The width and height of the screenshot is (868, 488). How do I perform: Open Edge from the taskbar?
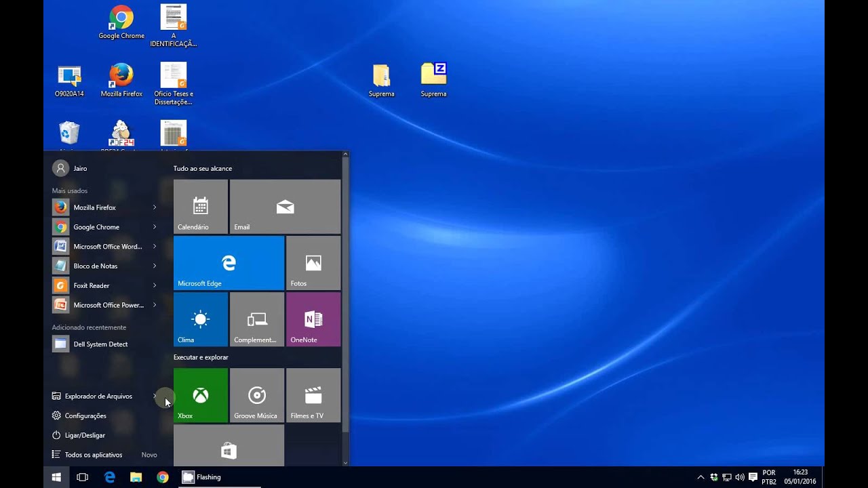pyautogui.click(x=110, y=477)
